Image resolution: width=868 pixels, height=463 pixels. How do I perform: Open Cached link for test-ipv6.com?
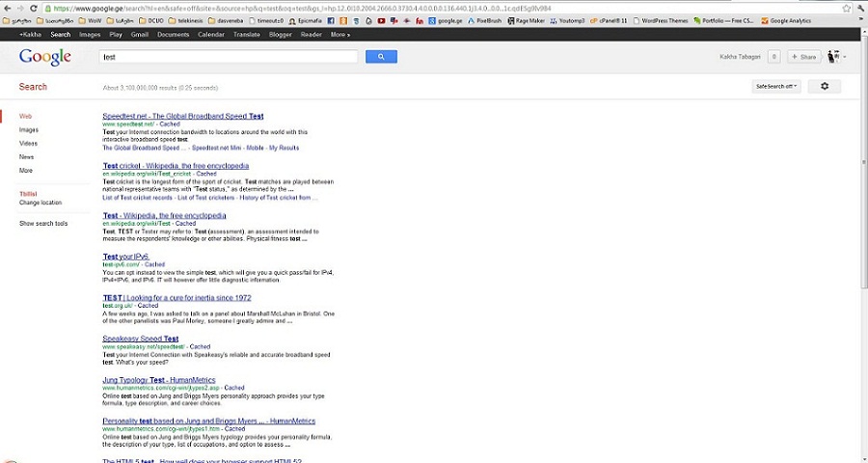(154, 264)
